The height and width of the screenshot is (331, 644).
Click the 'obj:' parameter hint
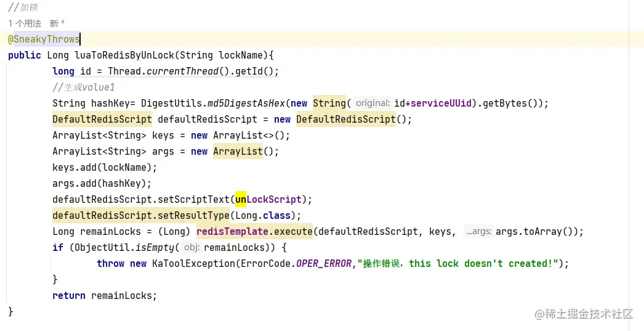tap(191, 248)
